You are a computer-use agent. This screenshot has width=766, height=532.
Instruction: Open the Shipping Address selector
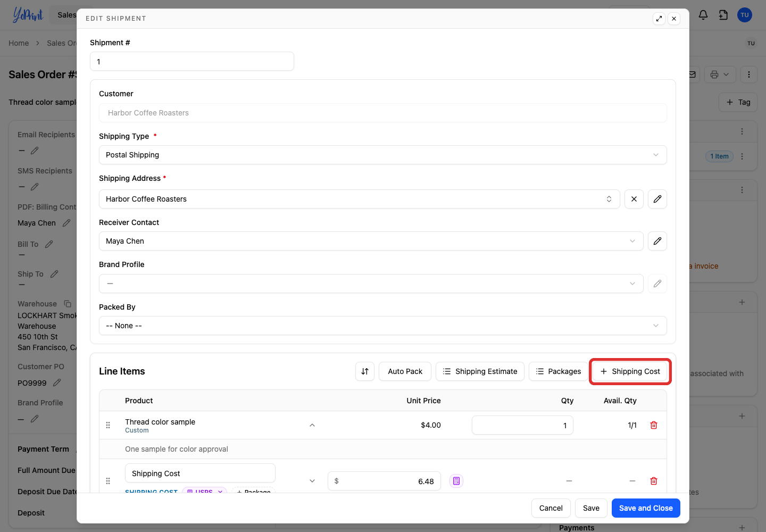[x=360, y=199]
